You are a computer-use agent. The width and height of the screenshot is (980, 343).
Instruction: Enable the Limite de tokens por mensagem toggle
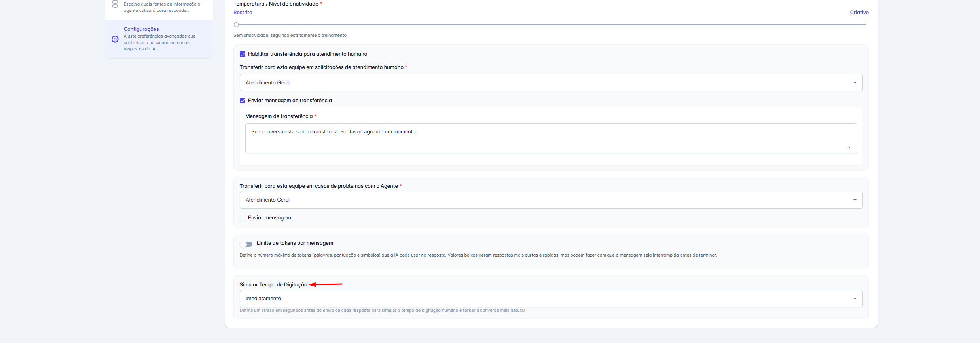tap(246, 244)
